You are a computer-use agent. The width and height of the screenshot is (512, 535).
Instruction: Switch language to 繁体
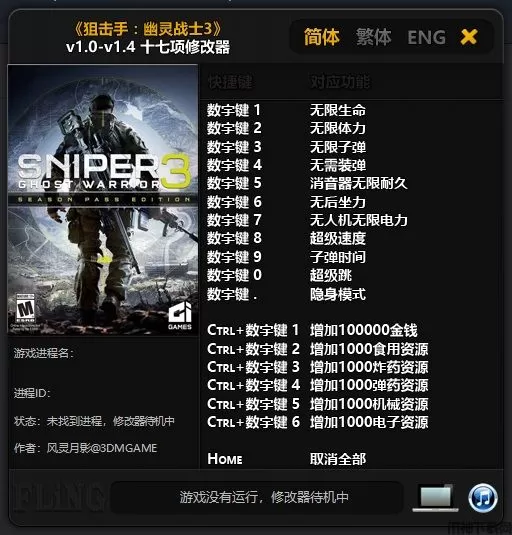tap(374, 37)
